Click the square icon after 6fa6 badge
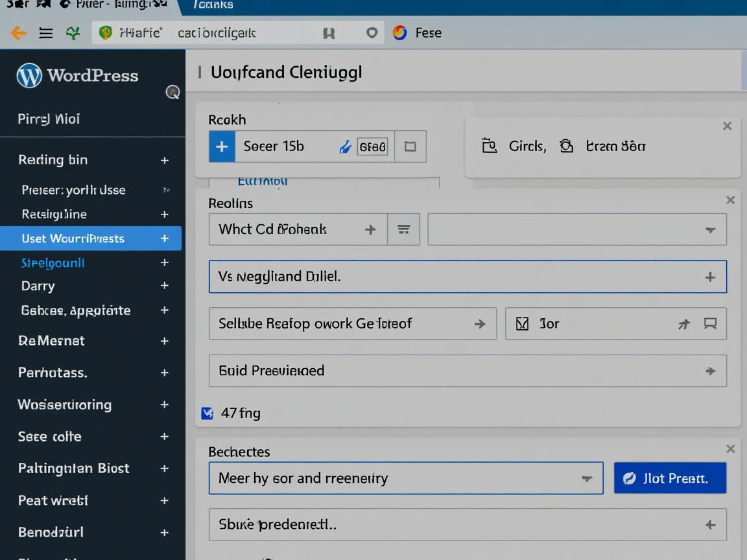 tap(410, 146)
